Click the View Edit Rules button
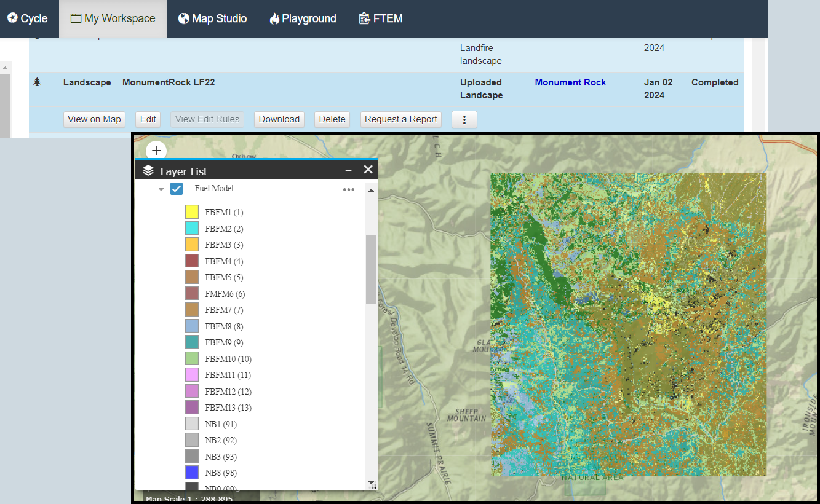Image resolution: width=820 pixels, height=504 pixels. (207, 119)
